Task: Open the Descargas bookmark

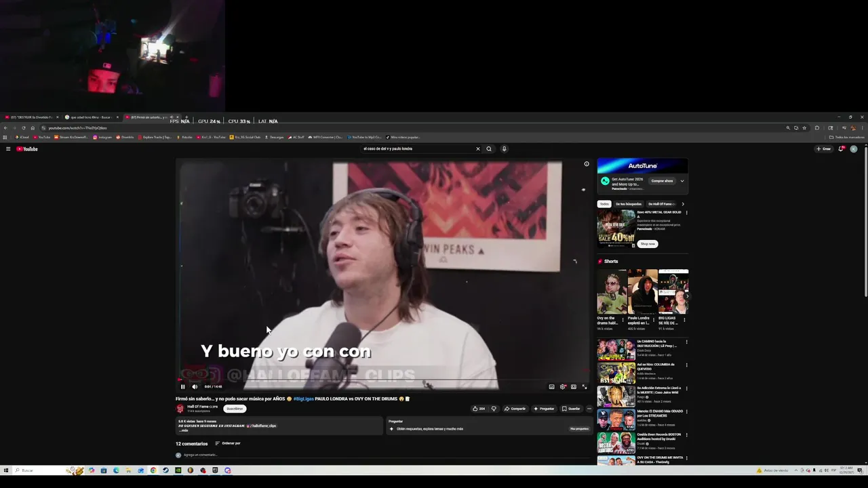Action: pos(274,138)
